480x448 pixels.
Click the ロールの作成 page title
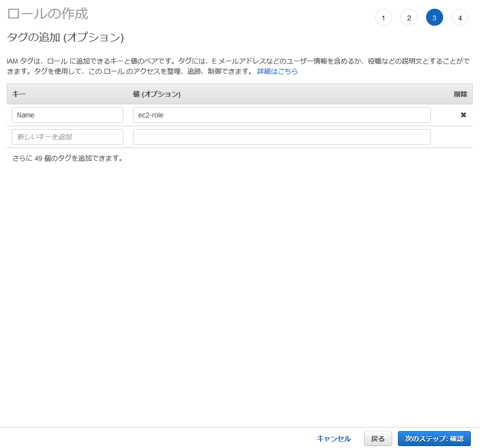coord(48,14)
